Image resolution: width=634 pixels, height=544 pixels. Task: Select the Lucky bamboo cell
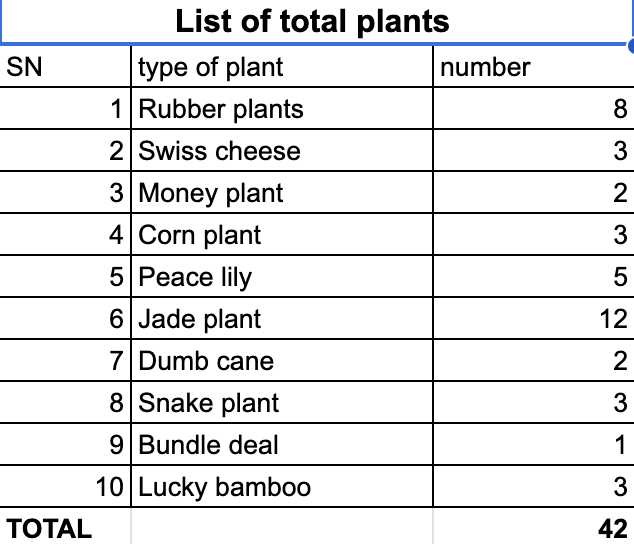pos(282,487)
